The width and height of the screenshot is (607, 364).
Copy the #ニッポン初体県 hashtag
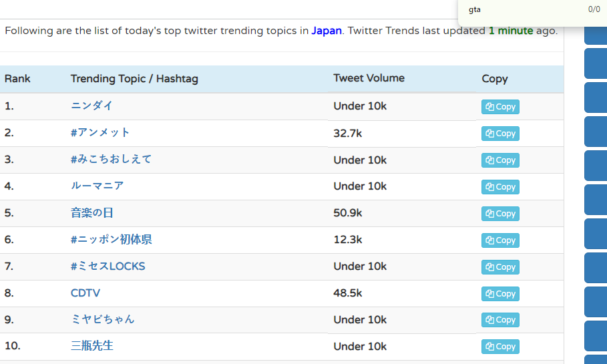[500, 240]
